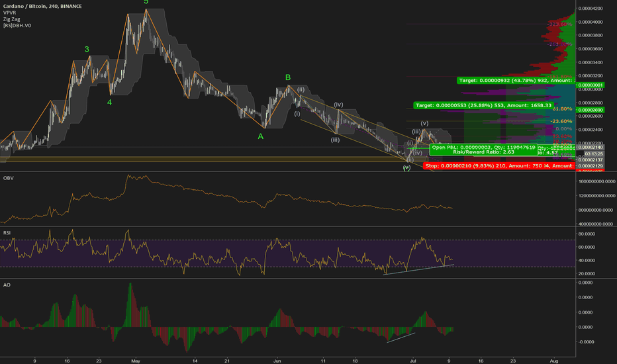
Task: Select the green wave 4 label
Action: pyautogui.click(x=109, y=103)
